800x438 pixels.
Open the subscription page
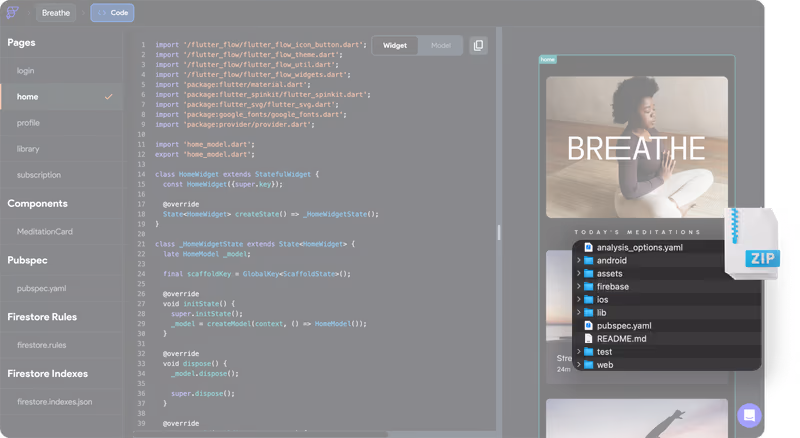click(39, 175)
